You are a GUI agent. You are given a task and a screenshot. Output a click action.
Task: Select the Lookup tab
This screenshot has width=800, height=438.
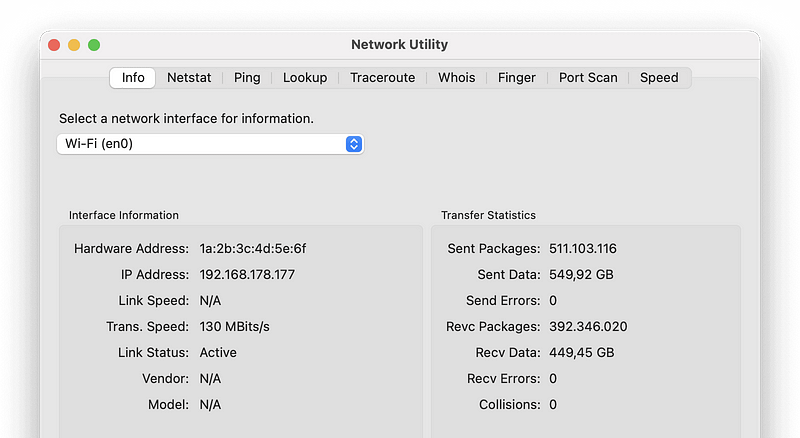305,78
